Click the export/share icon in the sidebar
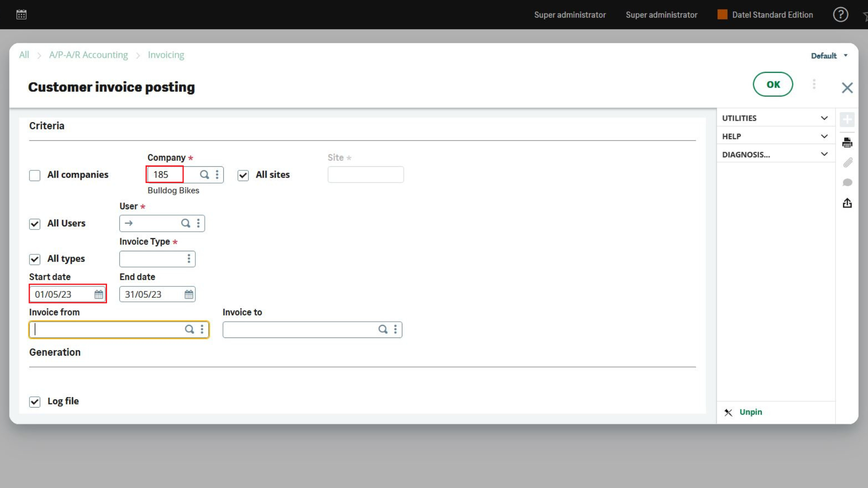This screenshot has width=868, height=488. point(848,203)
